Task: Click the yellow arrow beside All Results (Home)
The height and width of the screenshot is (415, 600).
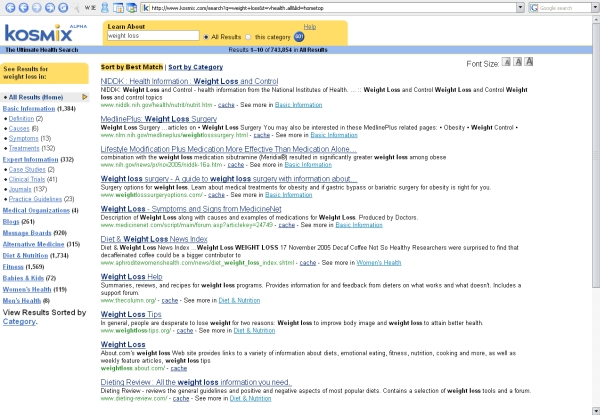Action: 85,97
